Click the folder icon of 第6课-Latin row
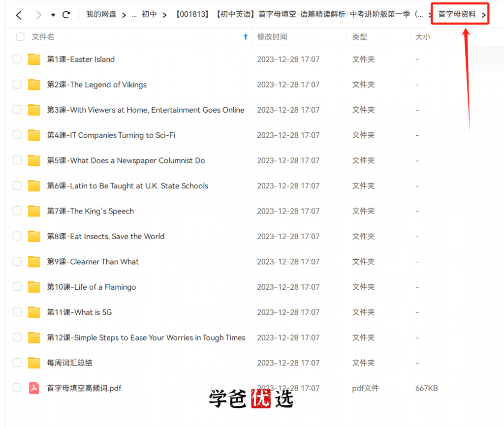504x428 pixels. (34, 186)
